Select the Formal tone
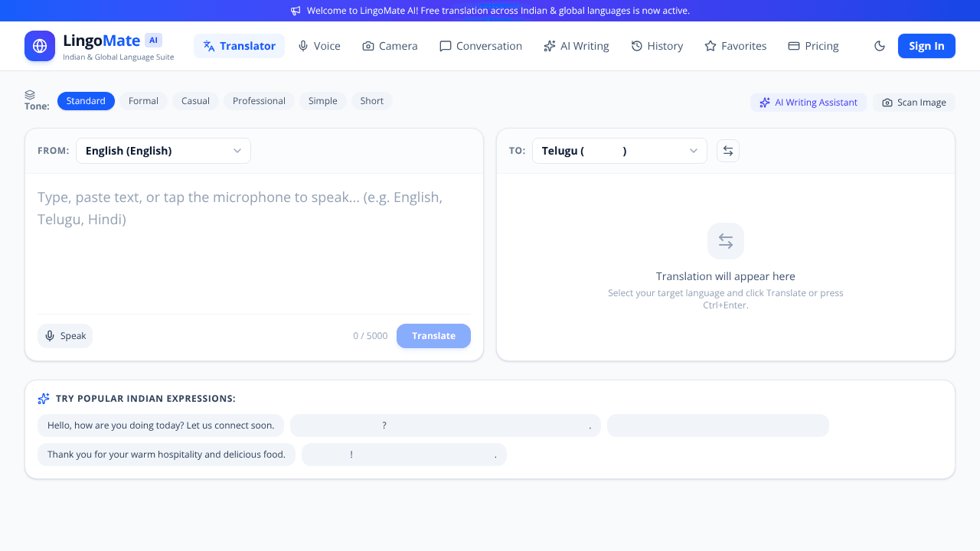This screenshot has width=980, height=551. point(143,101)
